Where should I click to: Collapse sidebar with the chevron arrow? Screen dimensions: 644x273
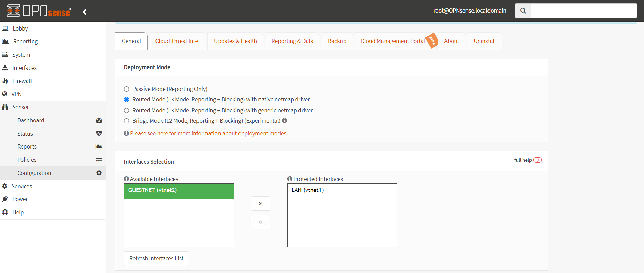[x=85, y=12]
